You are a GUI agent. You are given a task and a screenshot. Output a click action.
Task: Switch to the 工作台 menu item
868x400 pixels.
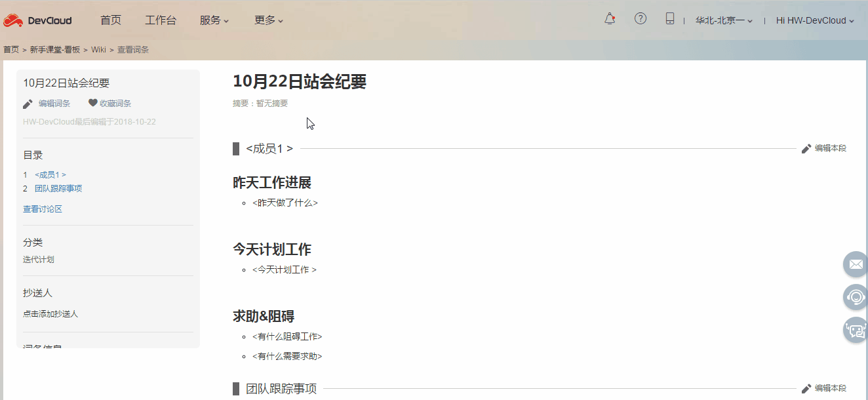pyautogui.click(x=161, y=20)
